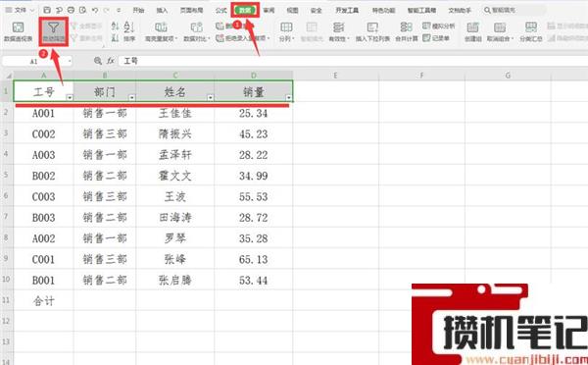Screen dimensions: 588x365
Task: Switch to the 视图 View tab
Action: coord(292,10)
